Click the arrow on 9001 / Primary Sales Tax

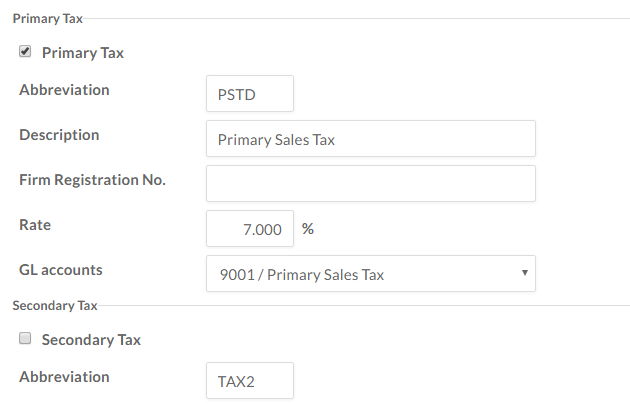[524, 274]
